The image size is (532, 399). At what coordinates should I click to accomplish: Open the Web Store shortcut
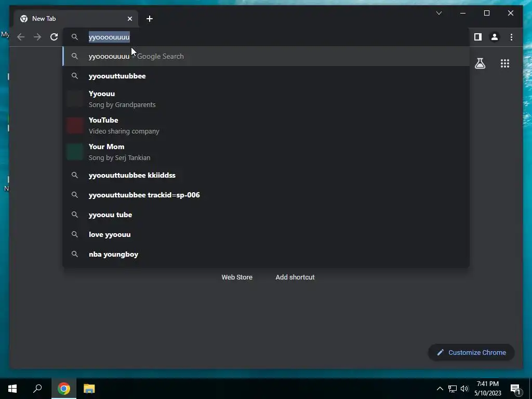[237, 277]
